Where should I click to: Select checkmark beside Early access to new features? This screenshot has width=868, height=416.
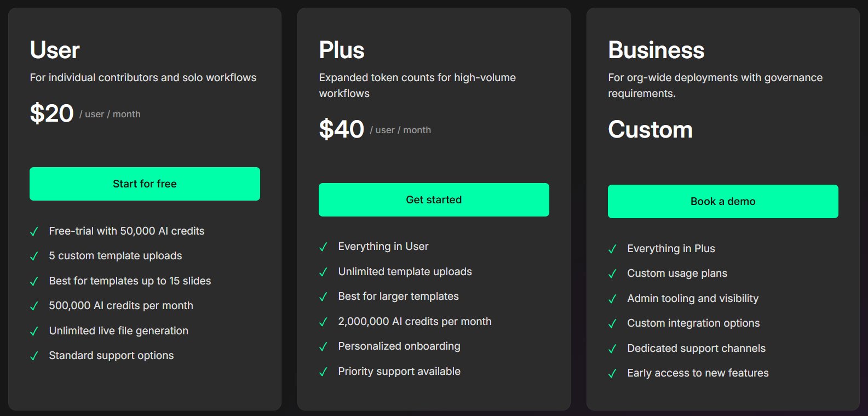pyautogui.click(x=612, y=373)
